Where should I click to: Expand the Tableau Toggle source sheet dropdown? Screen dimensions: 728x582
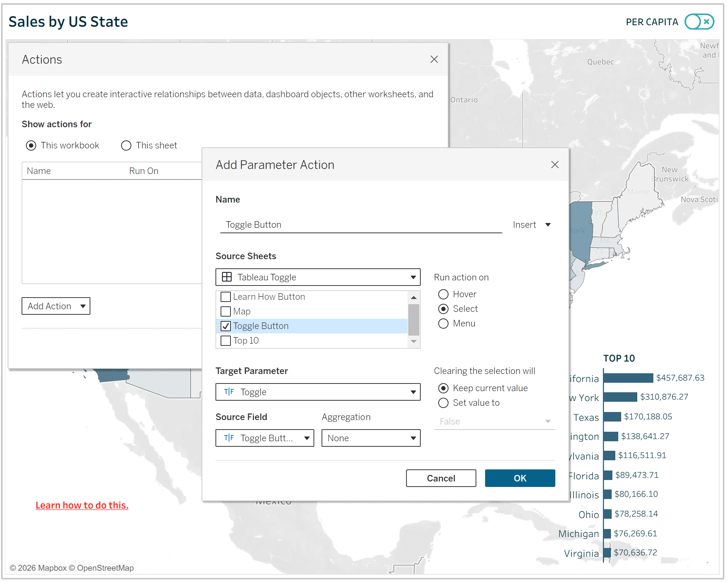click(x=318, y=277)
